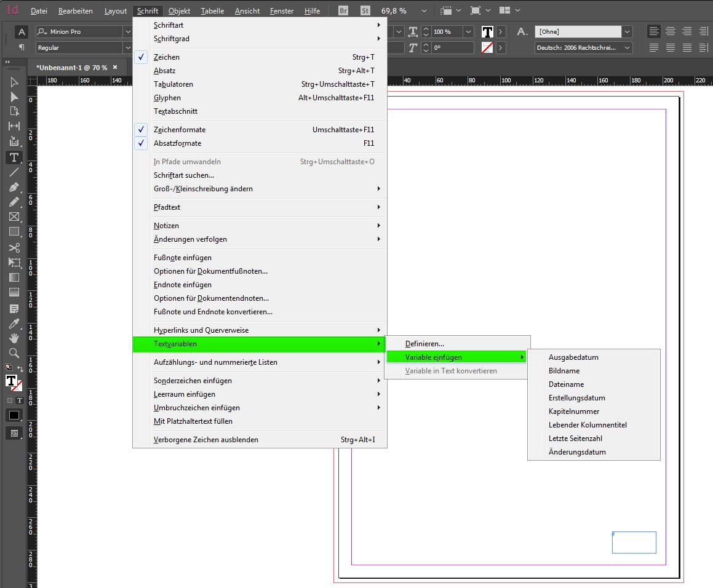Open the Datei menu
The image size is (713, 588).
[x=39, y=11]
